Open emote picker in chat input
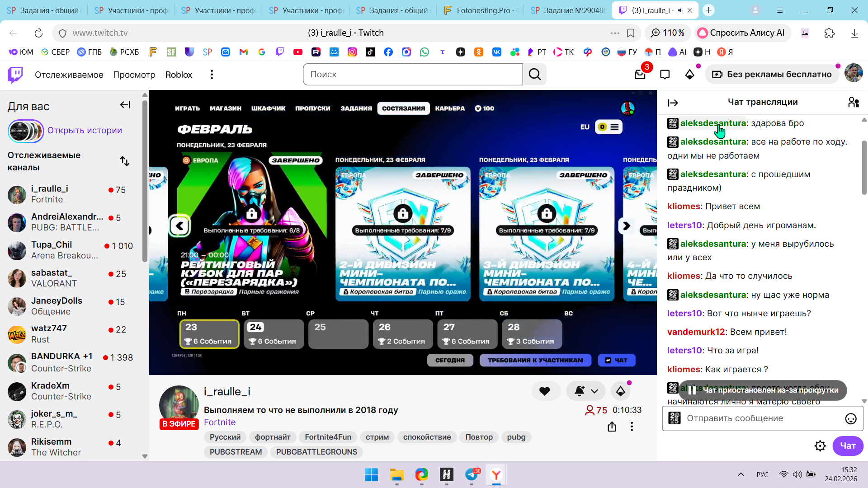Viewport: 868px width, 488px height. (x=850, y=419)
